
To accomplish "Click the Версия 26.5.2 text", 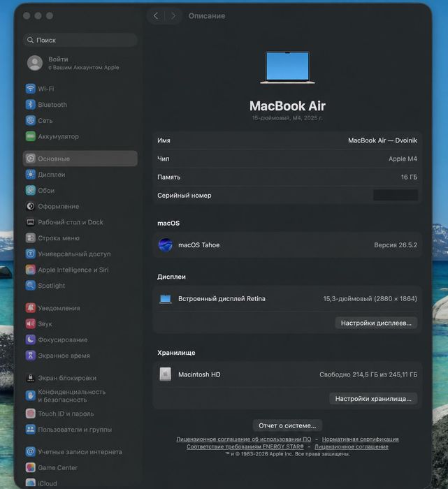I will click(396, 245).
